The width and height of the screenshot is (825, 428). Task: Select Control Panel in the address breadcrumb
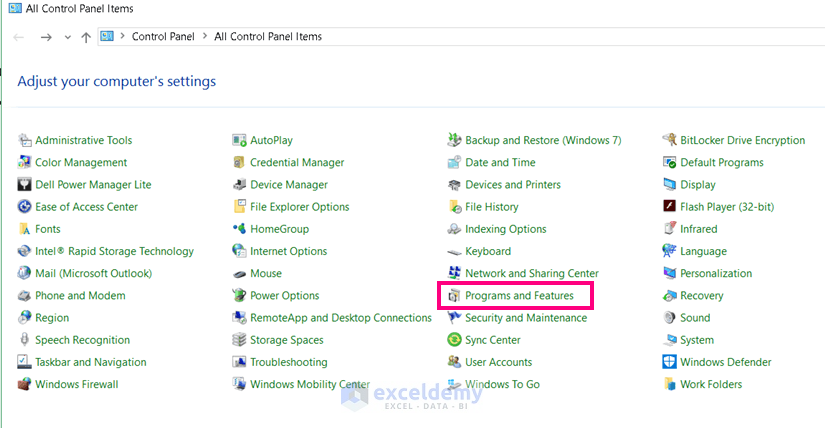(163, 36)
